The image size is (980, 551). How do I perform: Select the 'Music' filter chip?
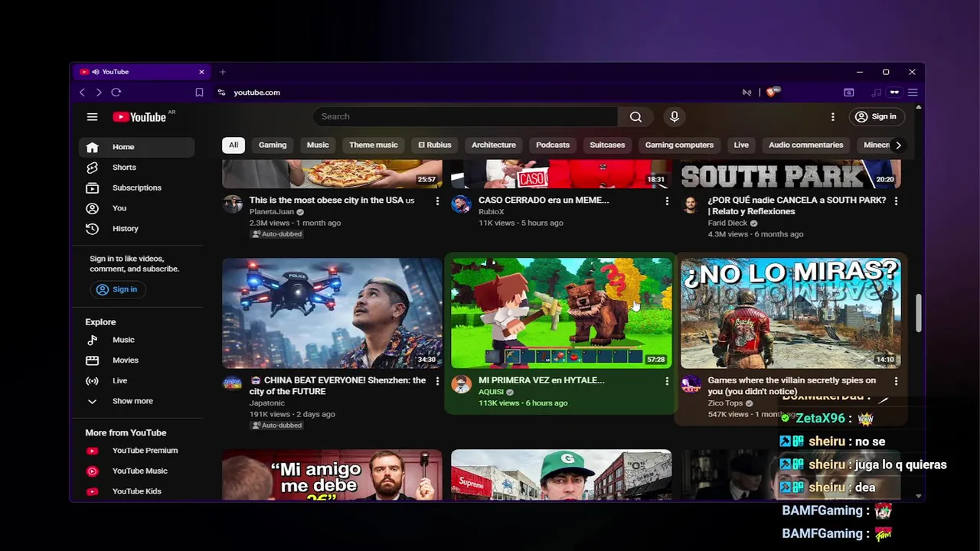point(318,145)
